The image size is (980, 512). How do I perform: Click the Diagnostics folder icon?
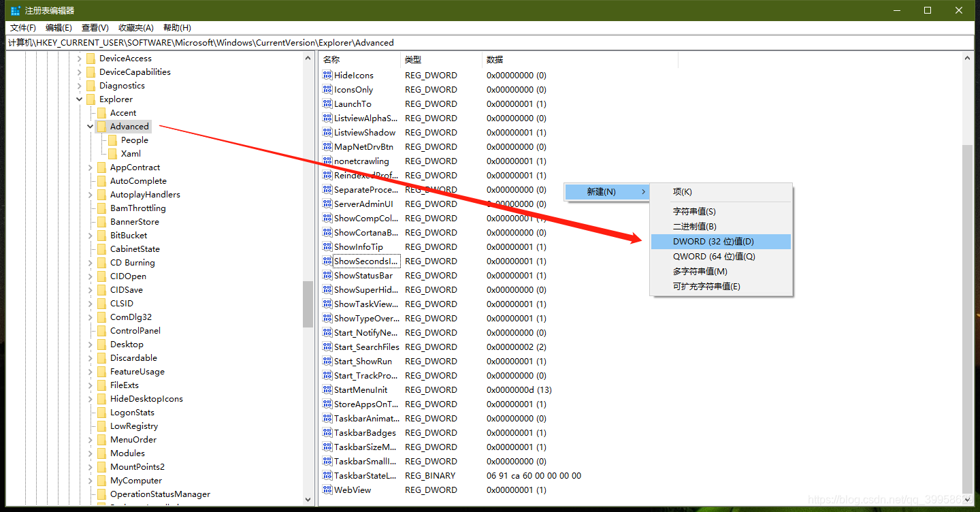click(91, 85)
